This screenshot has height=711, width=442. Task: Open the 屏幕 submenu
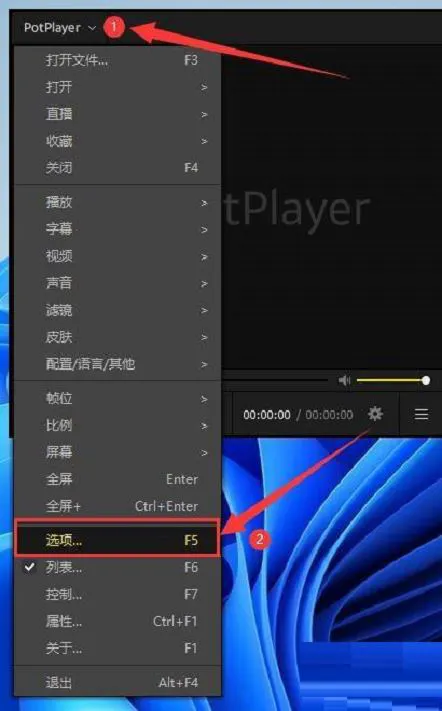(118, 452)
